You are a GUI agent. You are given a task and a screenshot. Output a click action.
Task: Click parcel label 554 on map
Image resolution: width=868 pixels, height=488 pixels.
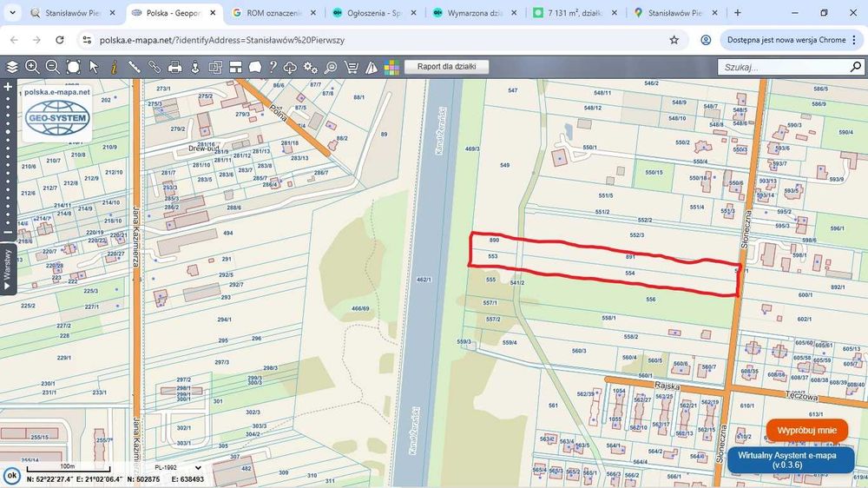point(630,273)
